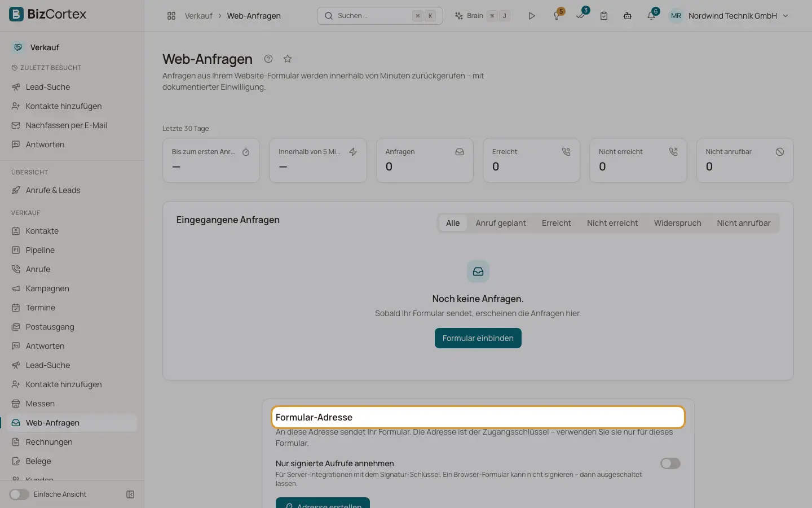
Task: Click the Erreicht stat card
Action: [x=531, y=160]
